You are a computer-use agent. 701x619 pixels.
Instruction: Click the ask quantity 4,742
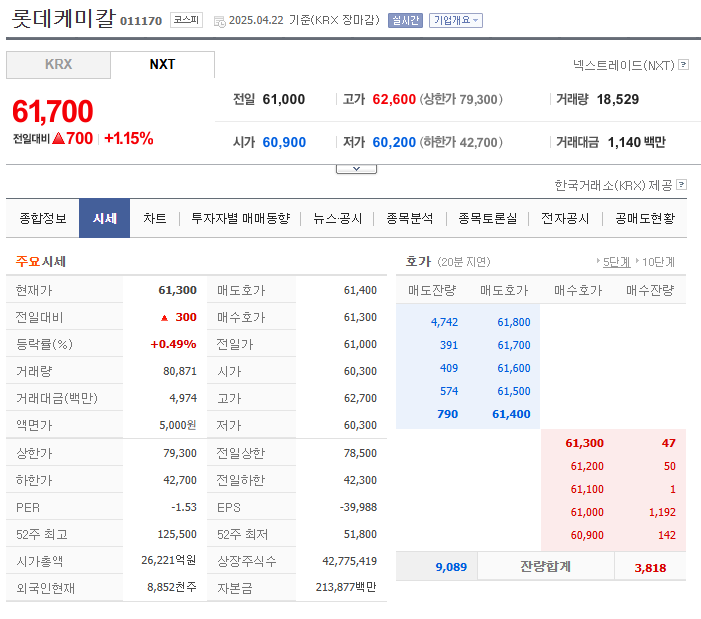pos(444,322)
